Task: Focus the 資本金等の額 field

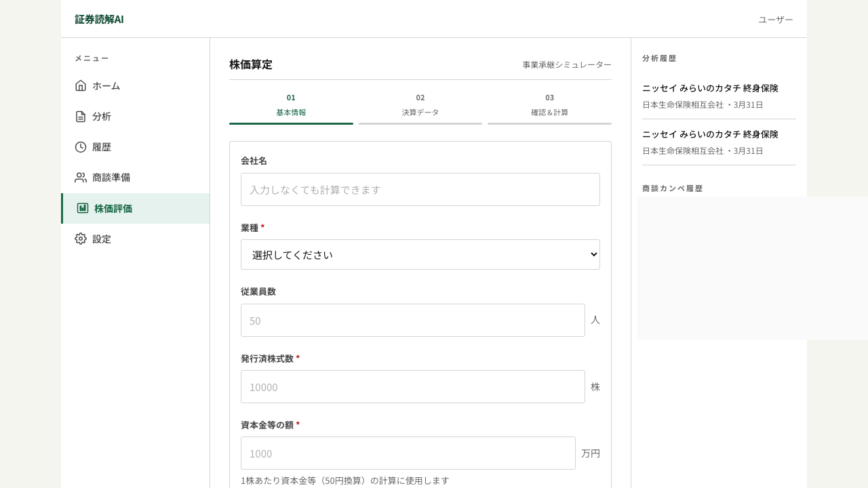Action: (x=408, y=453)
